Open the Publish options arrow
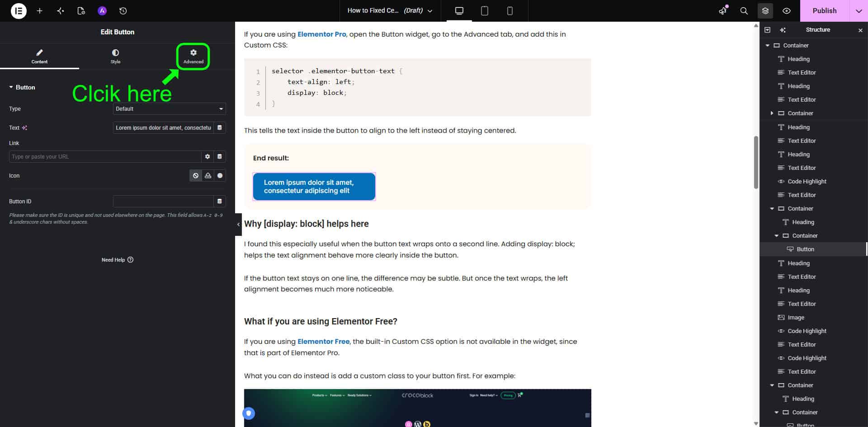 click(859, 11)
